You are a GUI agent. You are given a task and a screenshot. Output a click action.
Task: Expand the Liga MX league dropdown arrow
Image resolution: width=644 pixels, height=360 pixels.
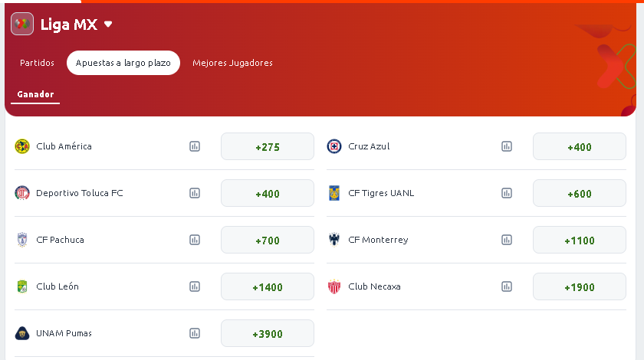click(x=108, y=25)
